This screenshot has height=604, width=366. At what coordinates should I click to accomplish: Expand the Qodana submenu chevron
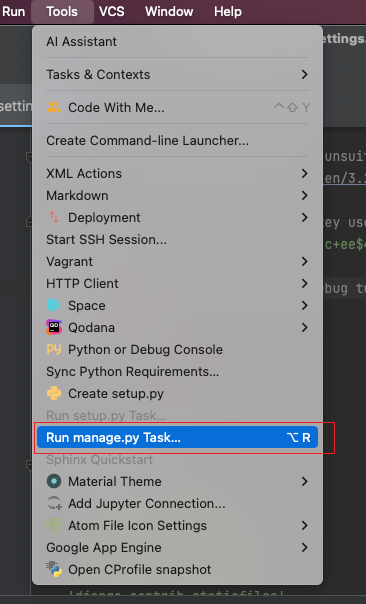pos(304,327)
